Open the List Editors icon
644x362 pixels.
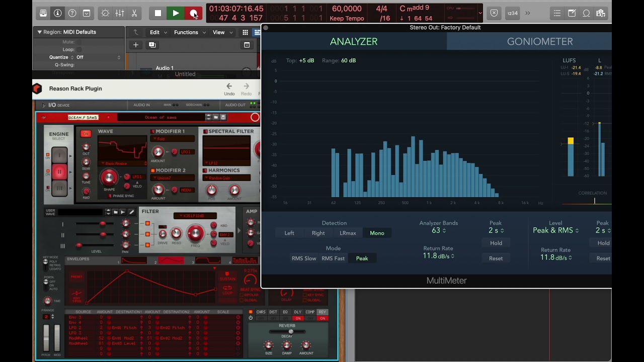click(x=557, y=13)
